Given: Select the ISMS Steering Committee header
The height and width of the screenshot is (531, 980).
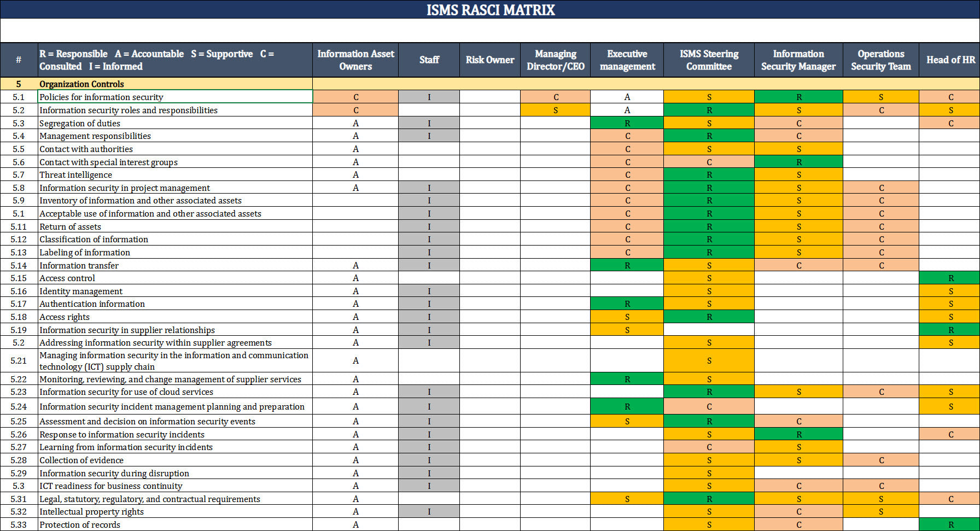Looking at the screenshot, I should 709,60.
